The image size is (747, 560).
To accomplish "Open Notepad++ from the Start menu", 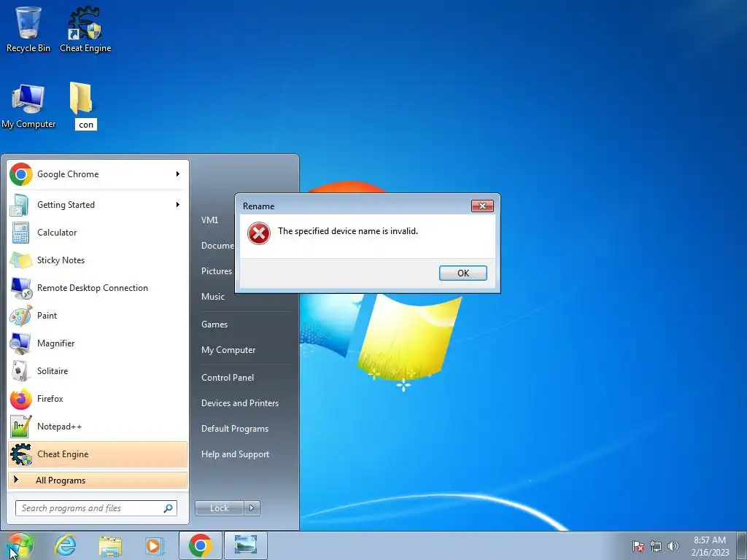I will pyautogui.click(x=98, y=426).
